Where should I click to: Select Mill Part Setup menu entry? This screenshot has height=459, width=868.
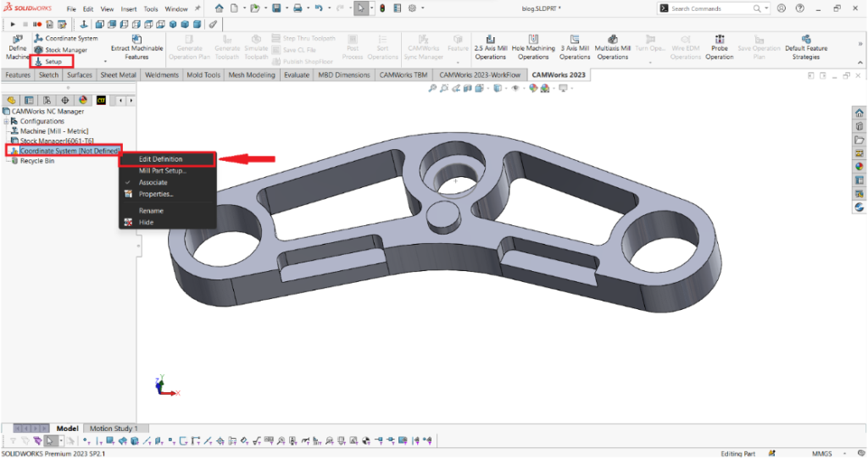[163, 171]
